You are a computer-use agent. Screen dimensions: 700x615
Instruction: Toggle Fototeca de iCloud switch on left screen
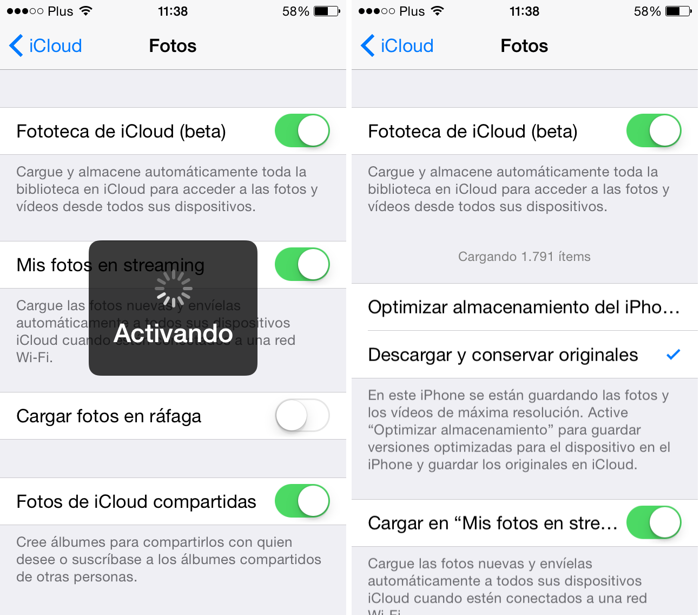click(x=302, y=130)
